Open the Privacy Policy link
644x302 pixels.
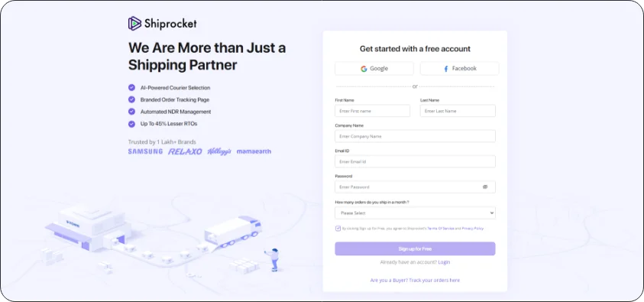click(473, 229)
